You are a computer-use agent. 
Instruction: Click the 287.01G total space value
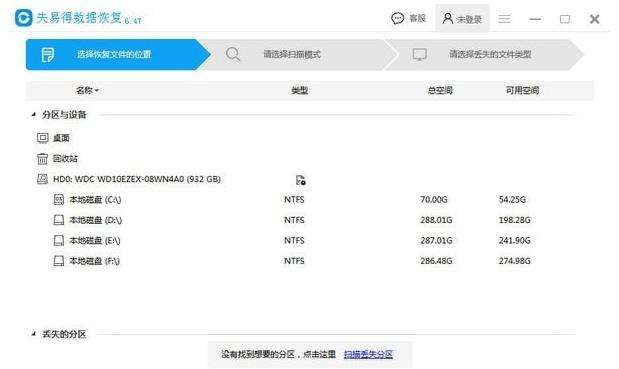point(436,240)
